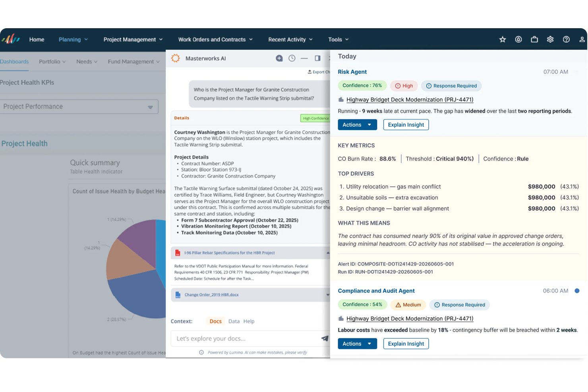Open the Planning menu
Image resolution: width=588 pixels, height=392 pixels.
point(73,39)
